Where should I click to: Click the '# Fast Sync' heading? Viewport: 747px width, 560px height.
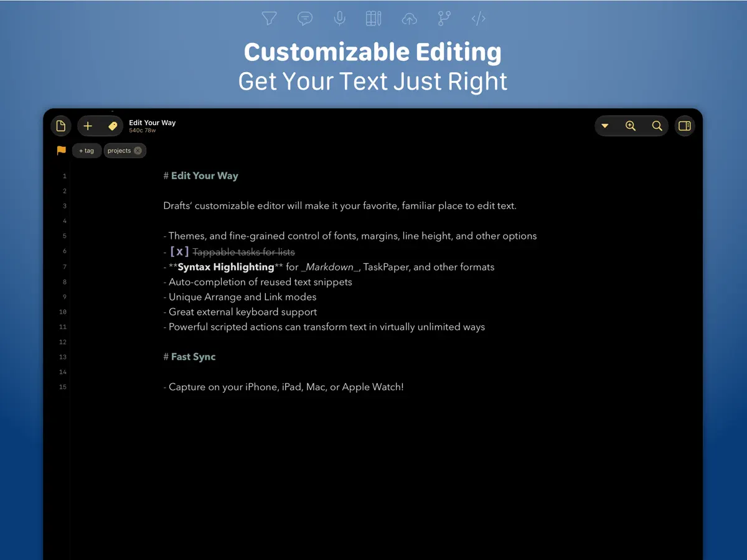(190, 357)
